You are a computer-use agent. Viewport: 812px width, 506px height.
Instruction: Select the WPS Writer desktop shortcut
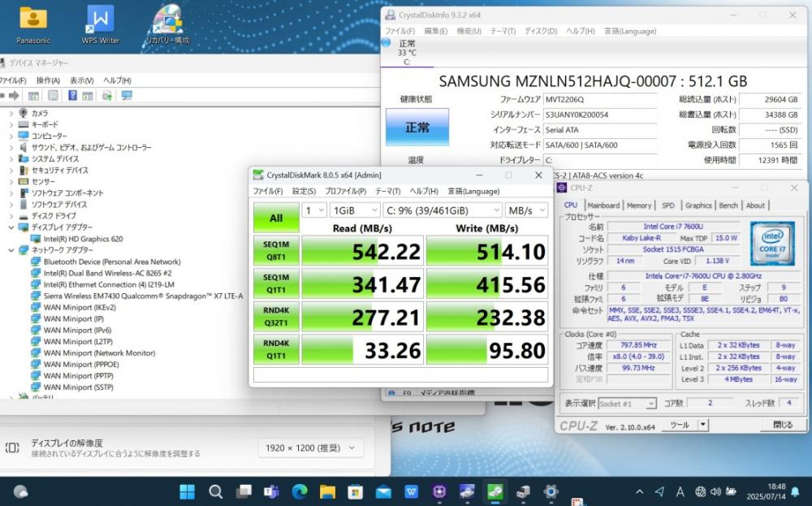point(101,25)
